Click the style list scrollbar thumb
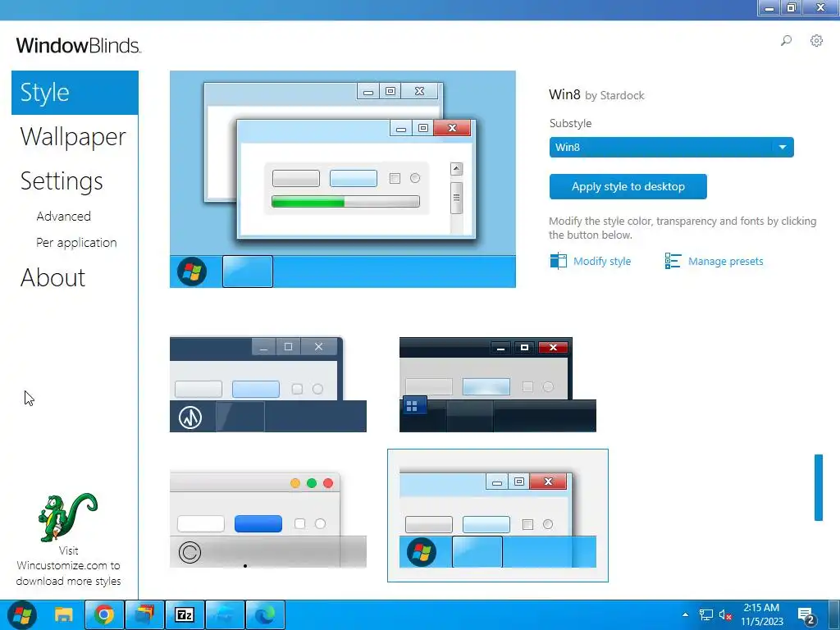The image size is (840, 630). coord(818,487)
